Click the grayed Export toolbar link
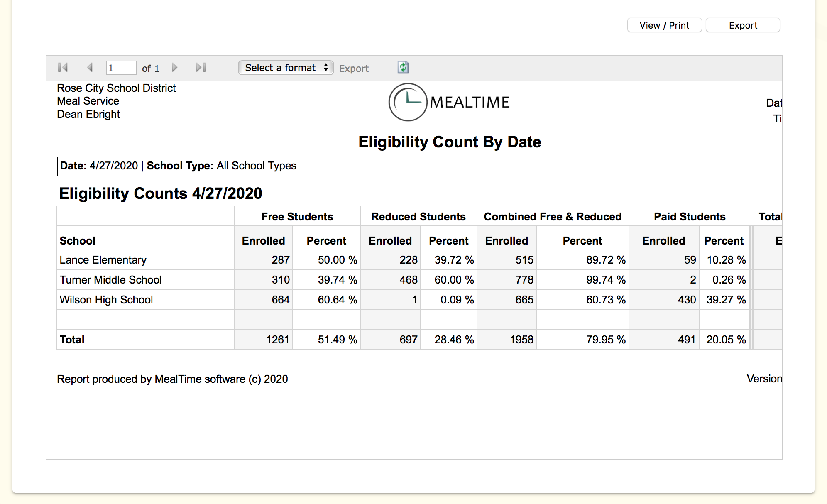This screenshot has height=504, width=827. pos(354,69)
